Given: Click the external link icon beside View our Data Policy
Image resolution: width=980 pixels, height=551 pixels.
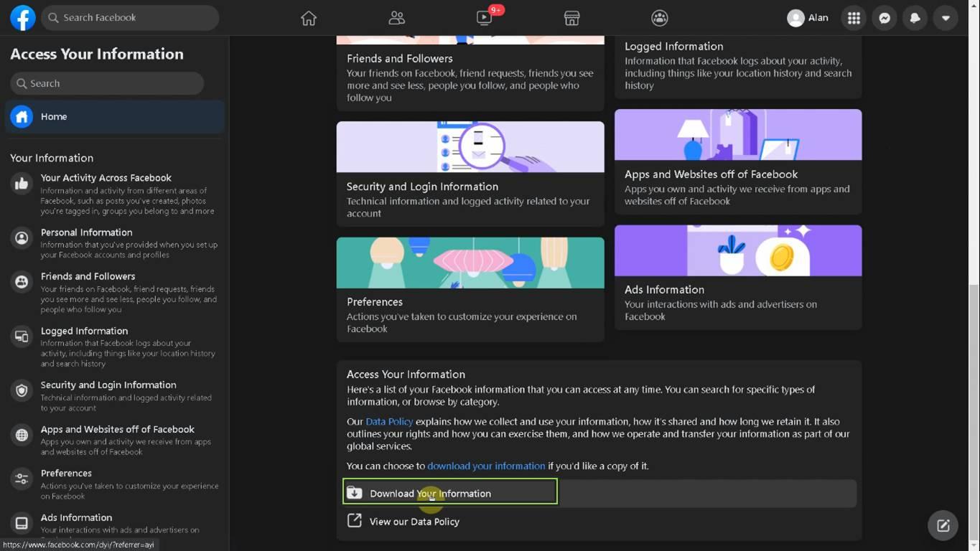Looking at the screenshot, I should 355,521.
